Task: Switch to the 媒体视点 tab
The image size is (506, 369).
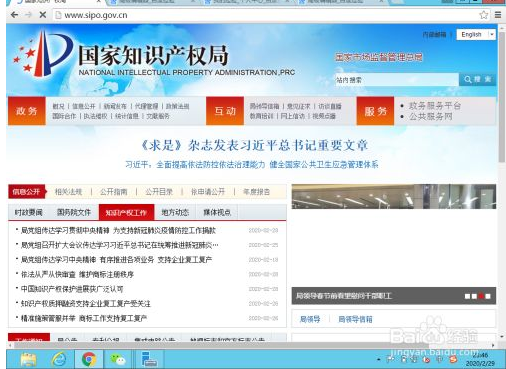Action: [x=217, y=212]
